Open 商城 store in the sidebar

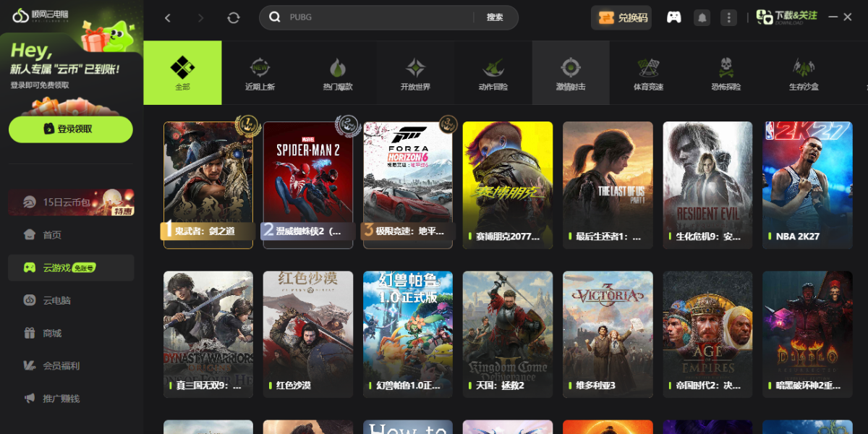[x=71, y=333]
